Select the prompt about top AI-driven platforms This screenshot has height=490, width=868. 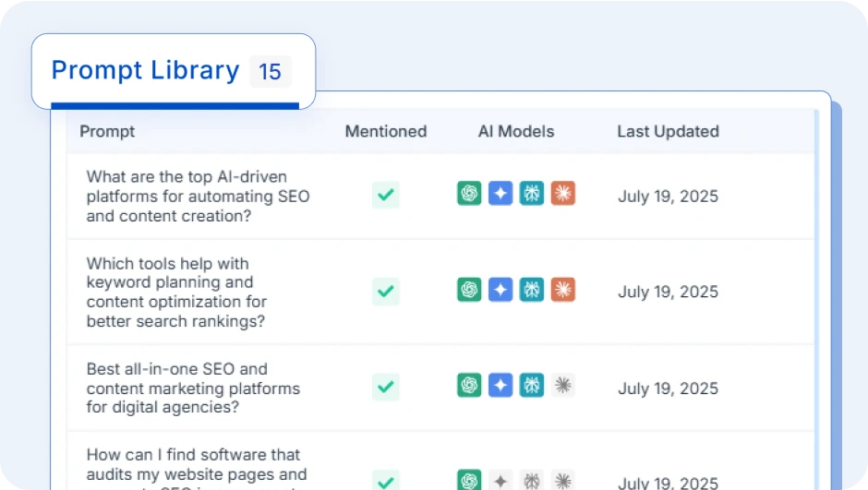click(198, 197)
